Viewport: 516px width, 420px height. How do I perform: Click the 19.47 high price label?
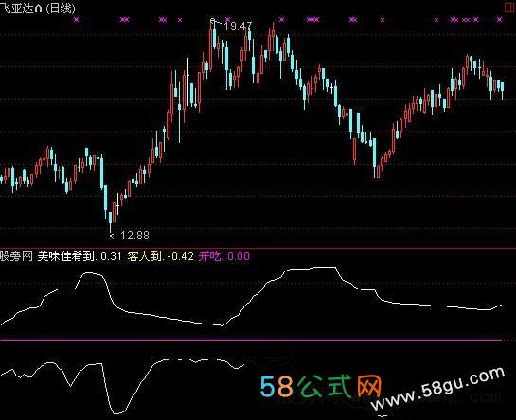point(238,26)
